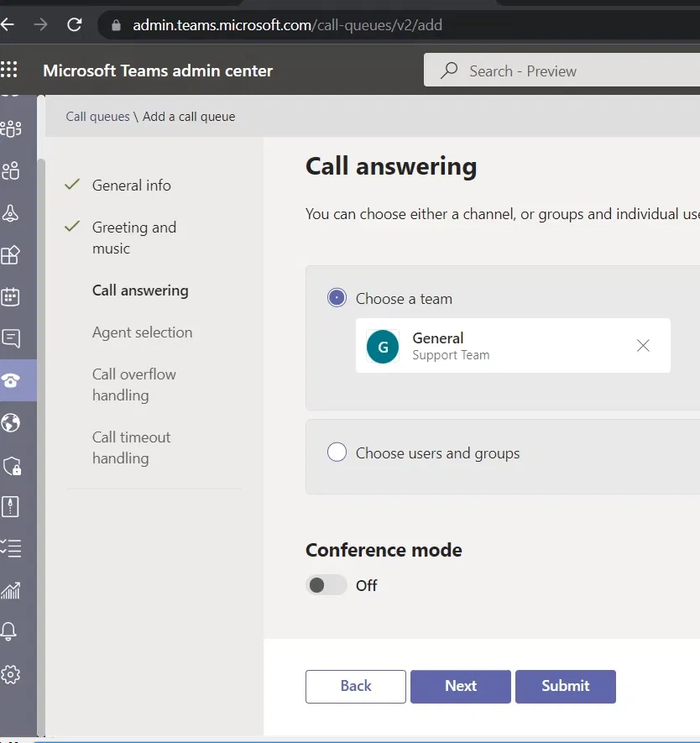Toggle Conference mode switch

[326, 585]
